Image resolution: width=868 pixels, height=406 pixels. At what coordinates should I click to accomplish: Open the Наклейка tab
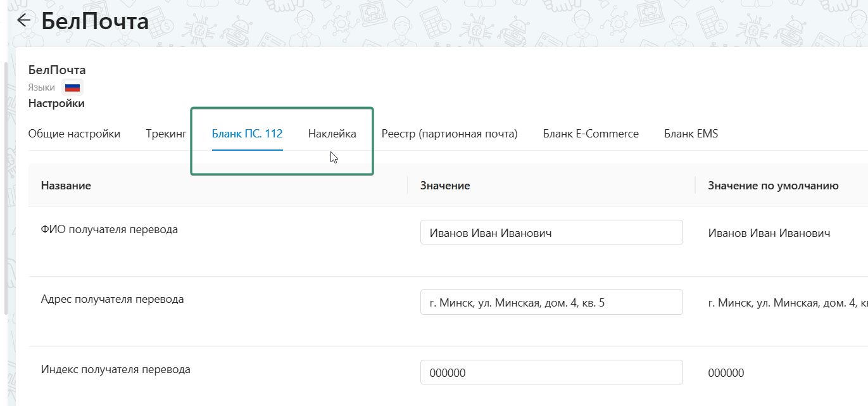(332, 134)
